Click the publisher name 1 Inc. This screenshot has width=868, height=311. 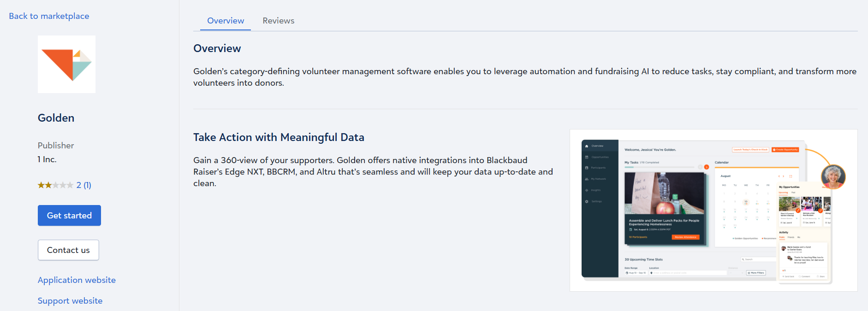(47, 159)
